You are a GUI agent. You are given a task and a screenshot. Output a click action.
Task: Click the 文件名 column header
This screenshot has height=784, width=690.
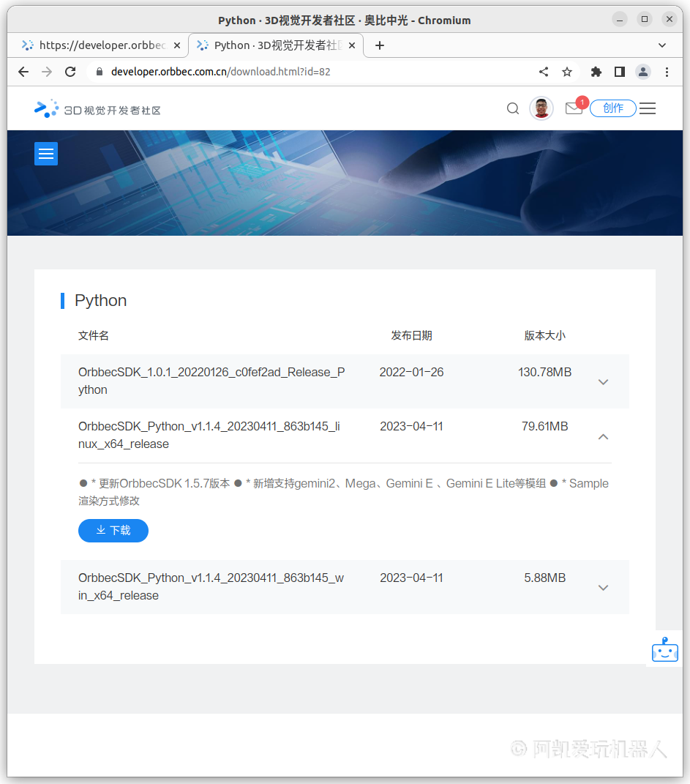(94, 335)
